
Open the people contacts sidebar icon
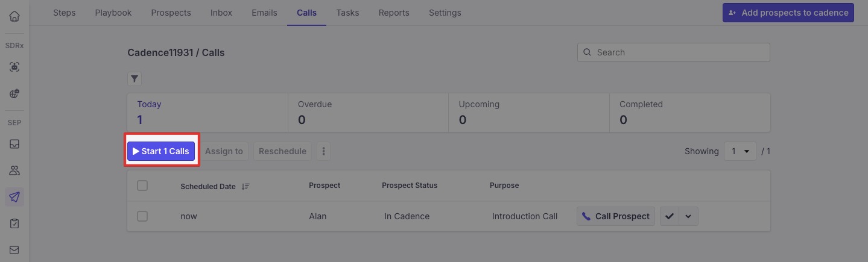14,170
